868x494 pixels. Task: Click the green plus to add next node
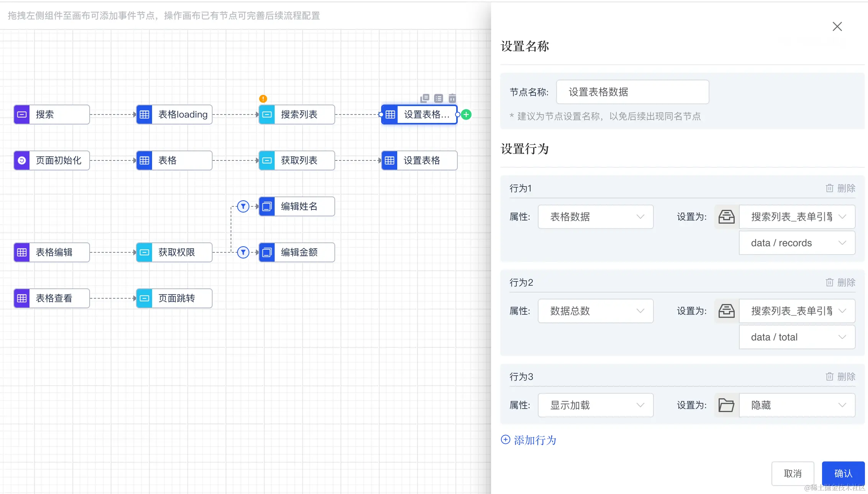(x=466, y=115)
